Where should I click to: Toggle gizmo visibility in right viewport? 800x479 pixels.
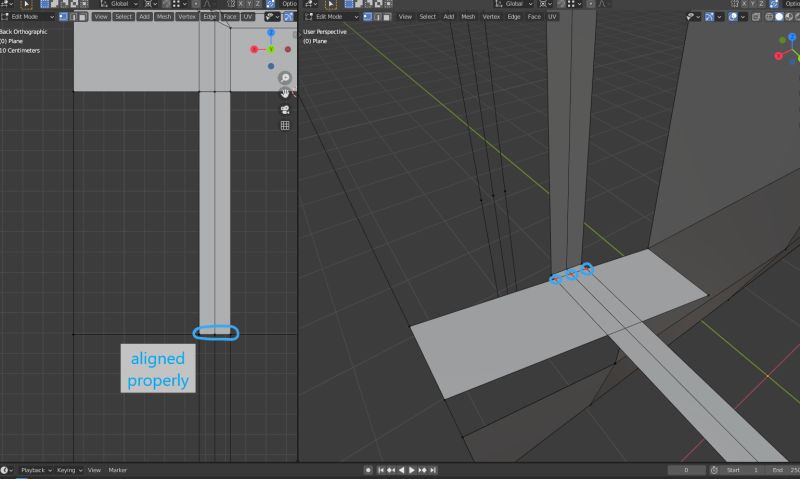coord(710,17)
